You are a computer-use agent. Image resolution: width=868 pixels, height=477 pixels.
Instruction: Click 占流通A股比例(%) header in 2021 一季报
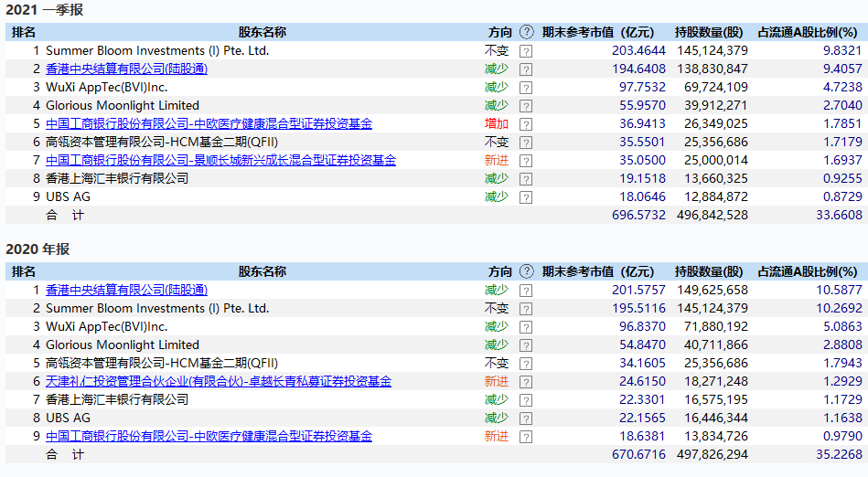point(807,32)
